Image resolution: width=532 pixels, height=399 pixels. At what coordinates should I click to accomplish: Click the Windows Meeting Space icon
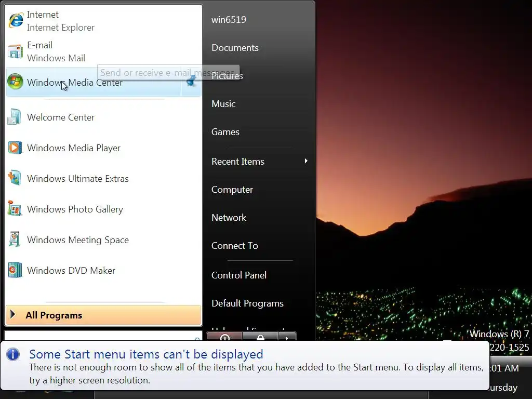point(15,239)
